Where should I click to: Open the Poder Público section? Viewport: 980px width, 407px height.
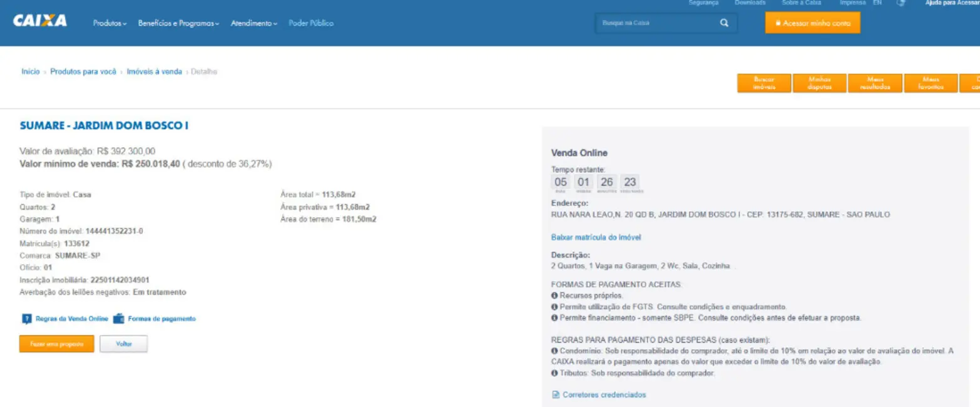(311, 23)
